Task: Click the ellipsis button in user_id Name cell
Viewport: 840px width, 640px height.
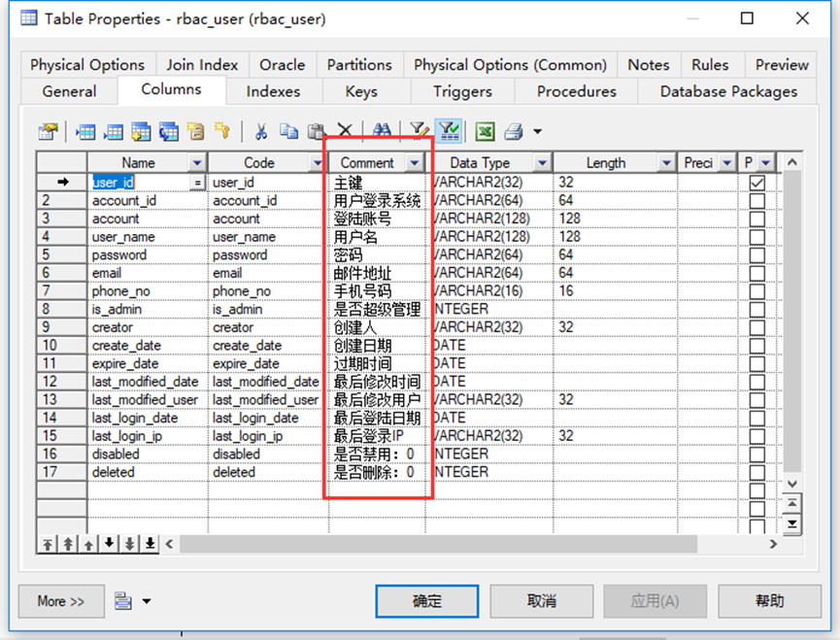Action: click(198, 183)
